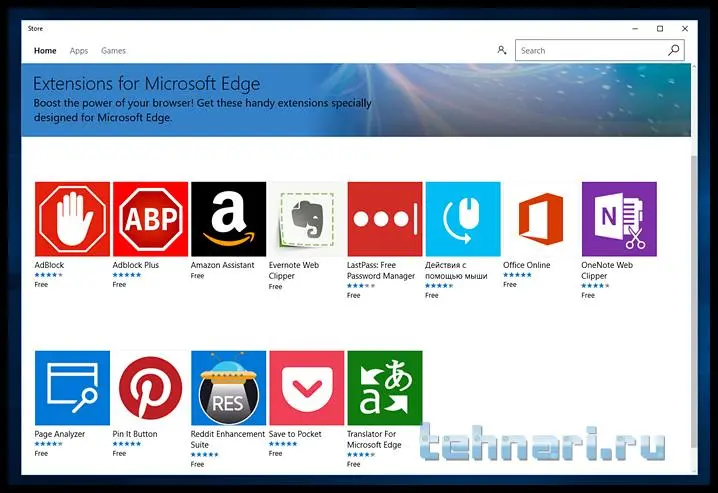Image resolution: width=718 pixels, height=493 pixels.
Task: Open the mouse gestures extension icon
Action: tap(463, 219)
